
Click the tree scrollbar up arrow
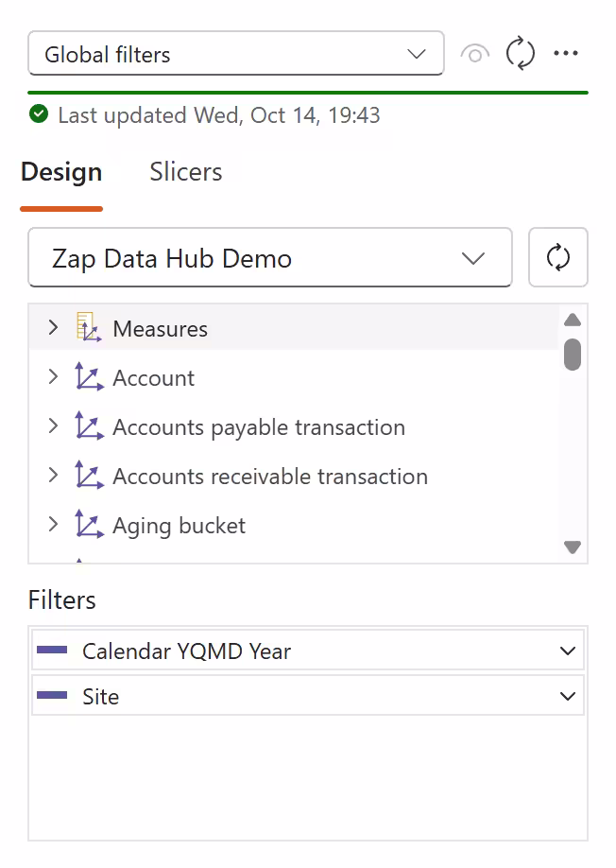point(573,320)
